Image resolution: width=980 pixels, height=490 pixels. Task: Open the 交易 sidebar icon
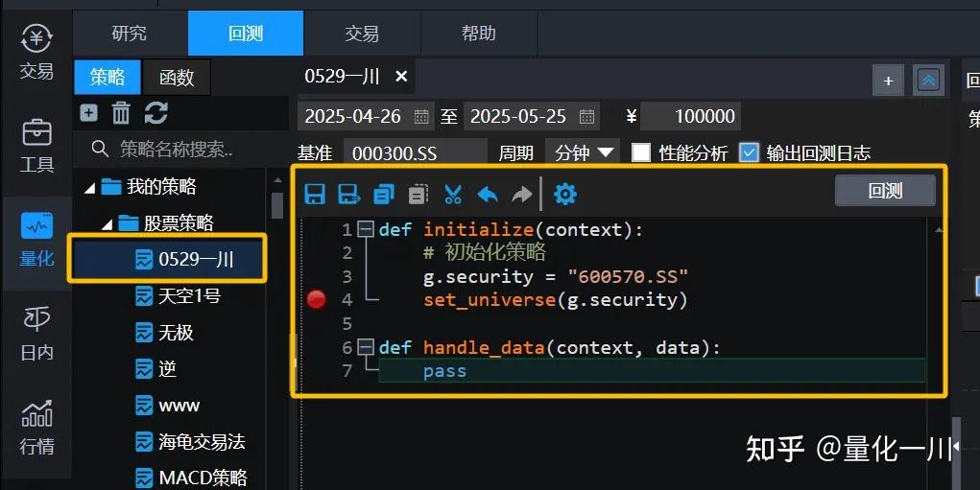(x=36, y=53)
